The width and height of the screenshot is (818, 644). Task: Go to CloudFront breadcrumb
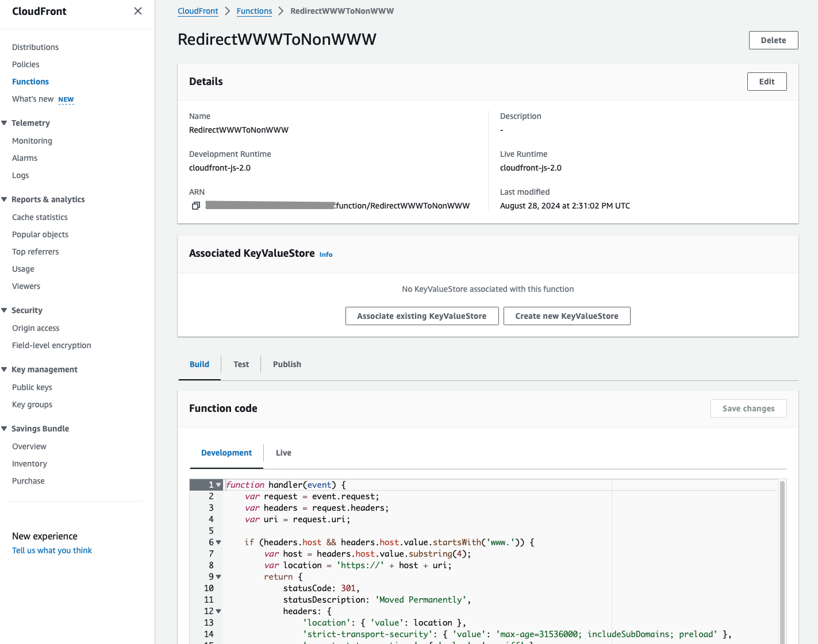point(198,11)
